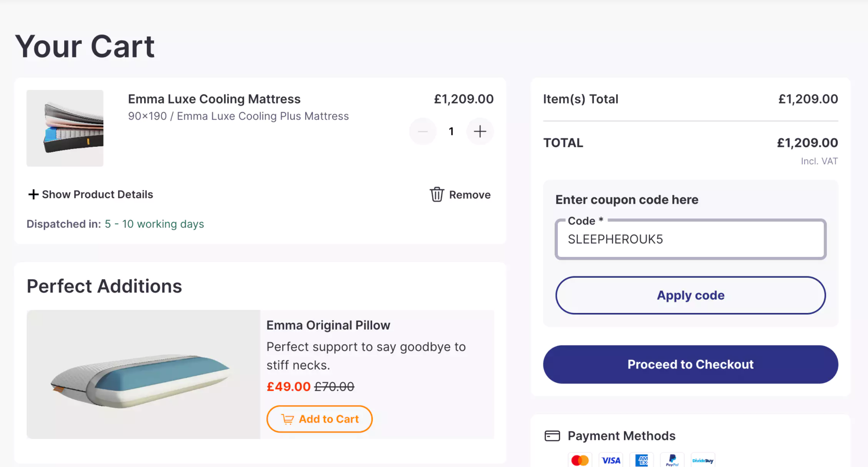
Task: Open the Emma Original Pillow image
Action: pyautogui.click(x=143, y=374)
